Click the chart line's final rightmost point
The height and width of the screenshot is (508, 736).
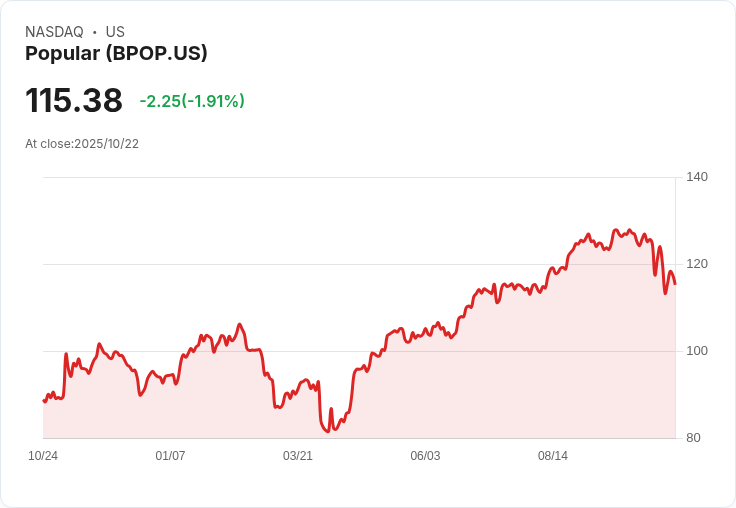(x=675, y=284)
